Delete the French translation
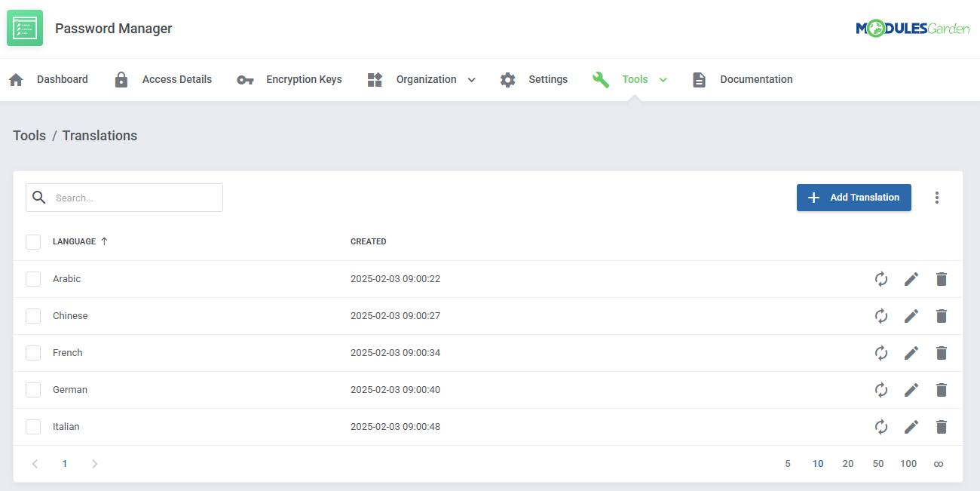This screenshot has height=491, width=980. click(x=941, y=353)
